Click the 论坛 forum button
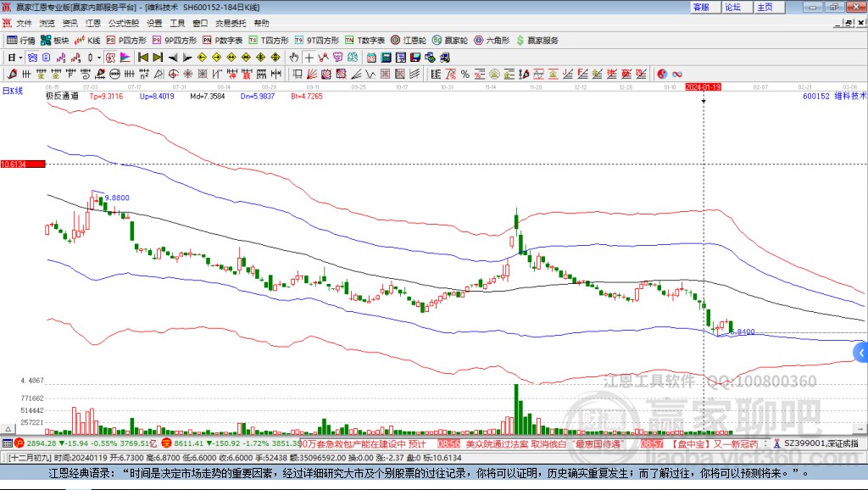Image resolution: width=868 pixels, height=490 pixels. [732, 7]
